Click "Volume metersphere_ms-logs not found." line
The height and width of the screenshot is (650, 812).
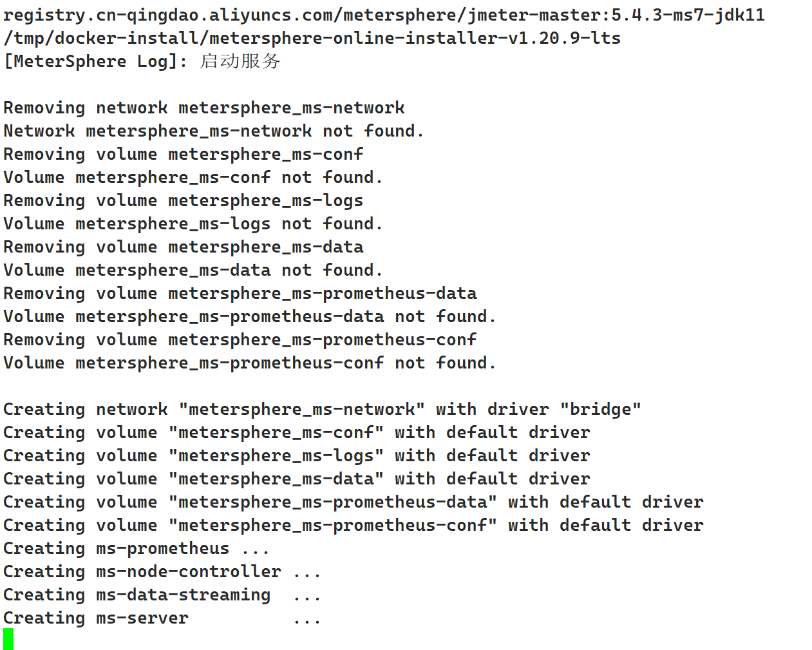193,224
